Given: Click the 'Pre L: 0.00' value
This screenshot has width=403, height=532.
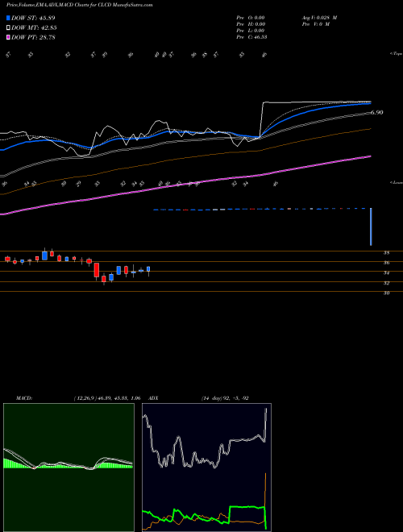Looking at the screenshot, I should coord(251,31).
